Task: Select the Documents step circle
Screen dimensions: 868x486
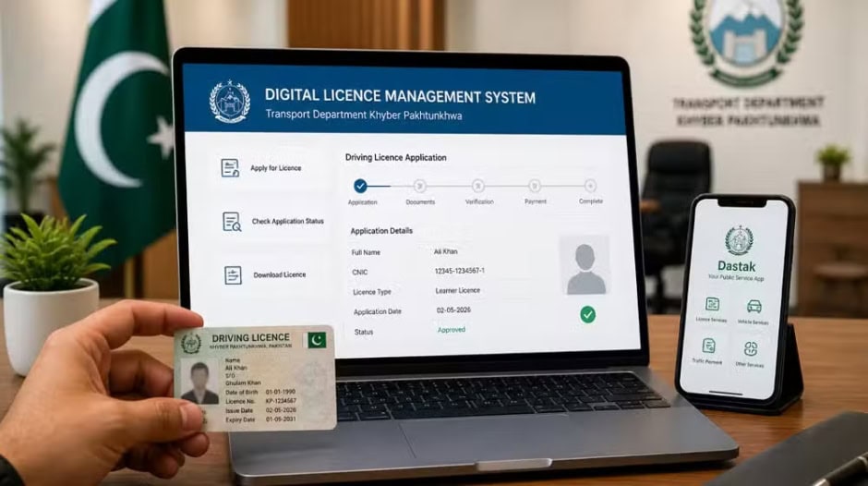Action: click(419, 186)
